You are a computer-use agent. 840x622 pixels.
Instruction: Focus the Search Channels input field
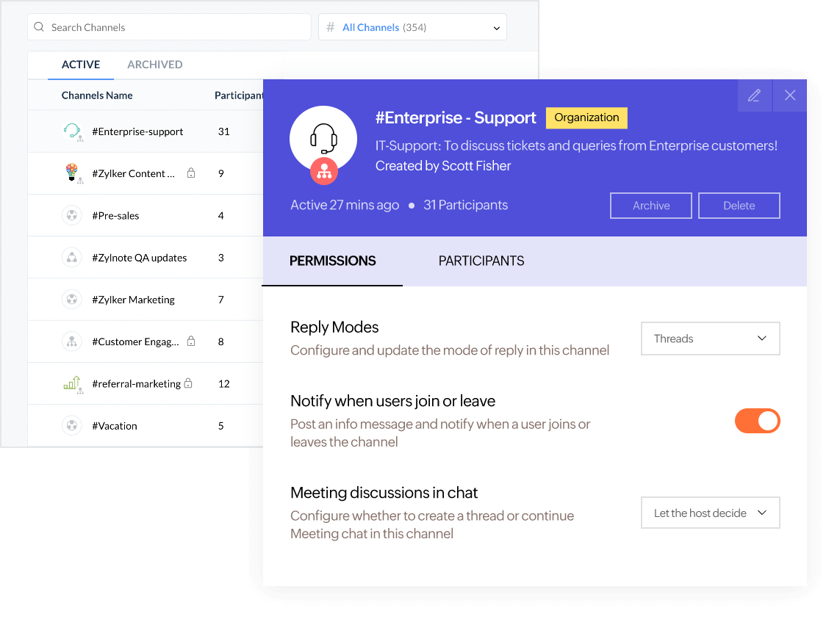pyautogui.click(x=176, y=28)
